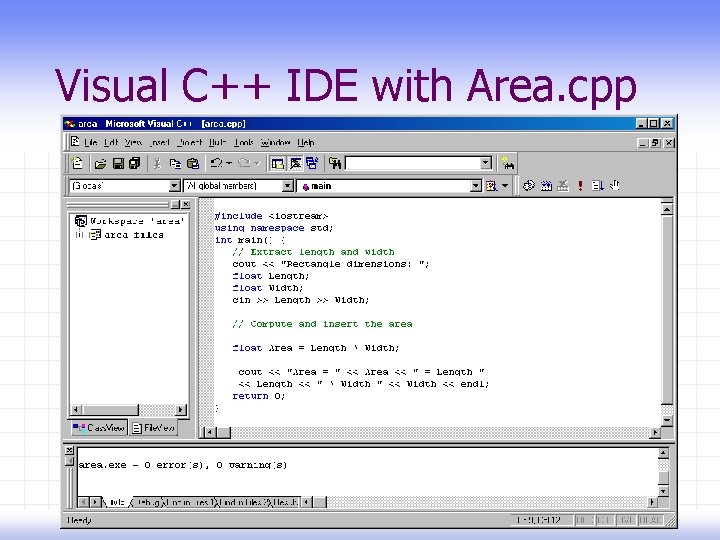This screenshot has width=720, height=540.
Task: Click the Undo arrow icon
Action: click(216, 163)
